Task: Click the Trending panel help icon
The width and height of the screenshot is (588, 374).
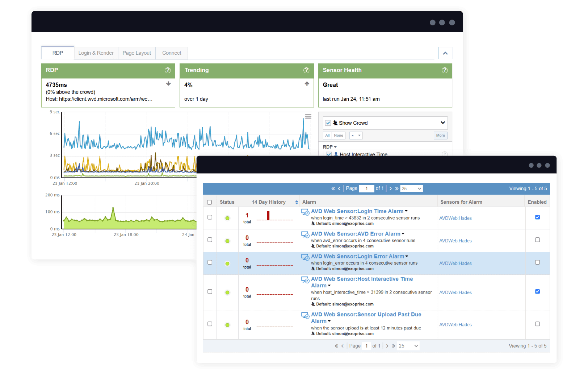Action: [x=306, y=70]
